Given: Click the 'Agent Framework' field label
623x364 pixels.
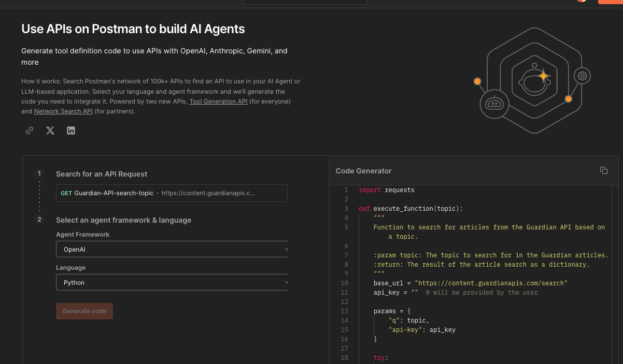Looking at the screenshot, I should [83, 235].
